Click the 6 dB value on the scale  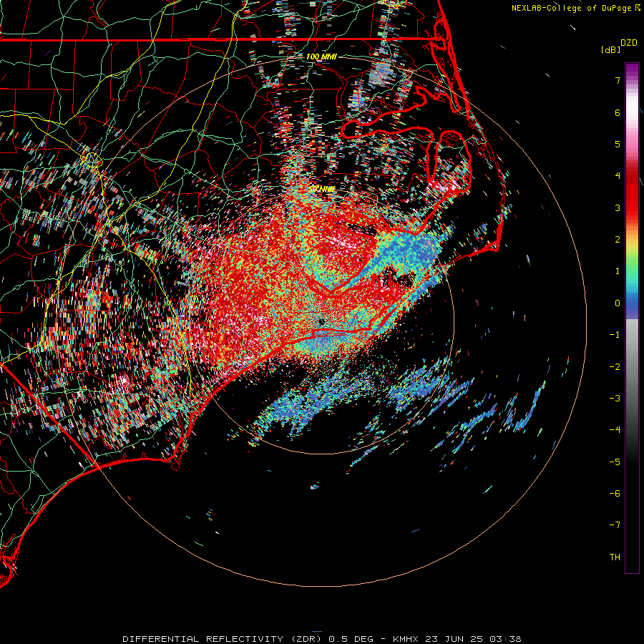(618, 112)
